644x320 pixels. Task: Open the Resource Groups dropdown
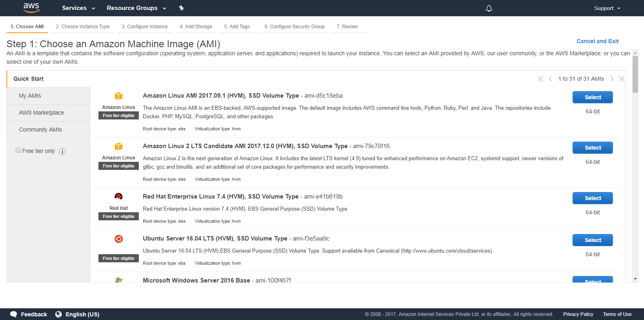(x=136, y=8)
